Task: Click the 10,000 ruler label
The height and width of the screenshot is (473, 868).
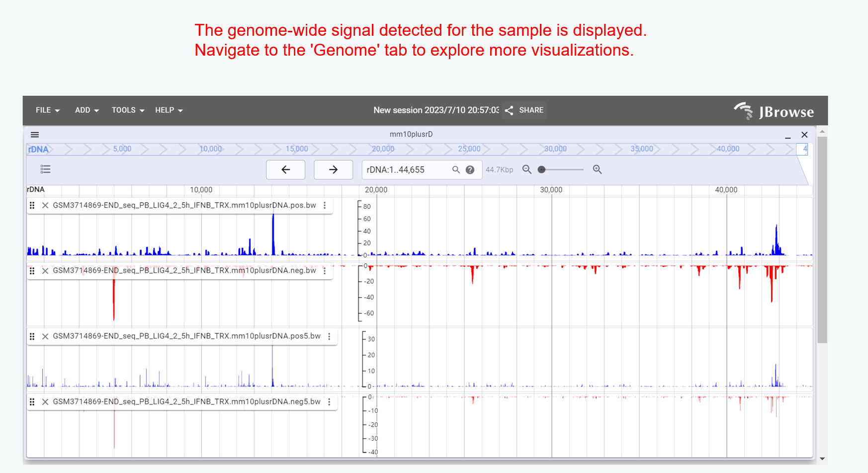Action: tap(201, 190)
